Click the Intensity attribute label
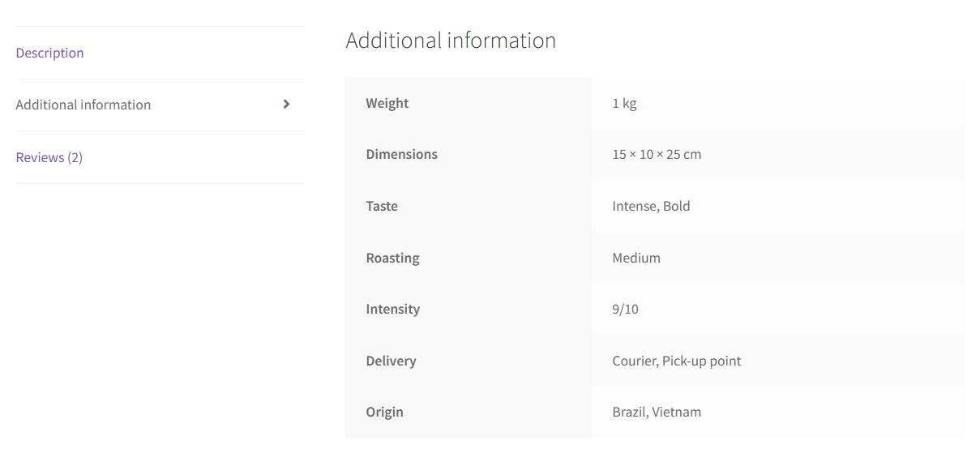Screen dimensions: 980x449 tap(392, 309)
